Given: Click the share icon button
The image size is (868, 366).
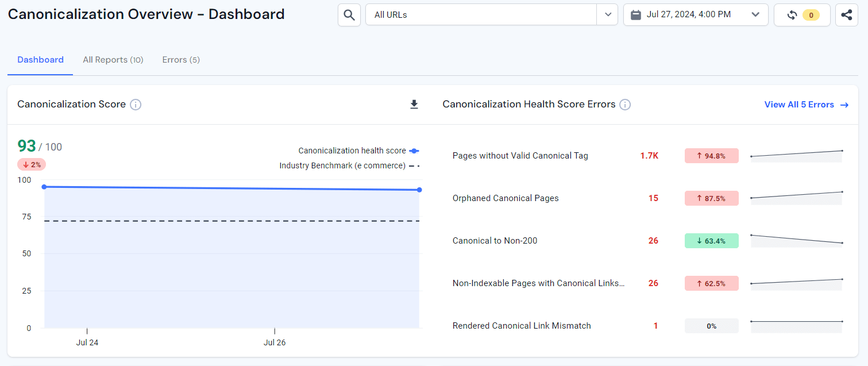Looking at the screenshot, I should [x=846, y=15].
